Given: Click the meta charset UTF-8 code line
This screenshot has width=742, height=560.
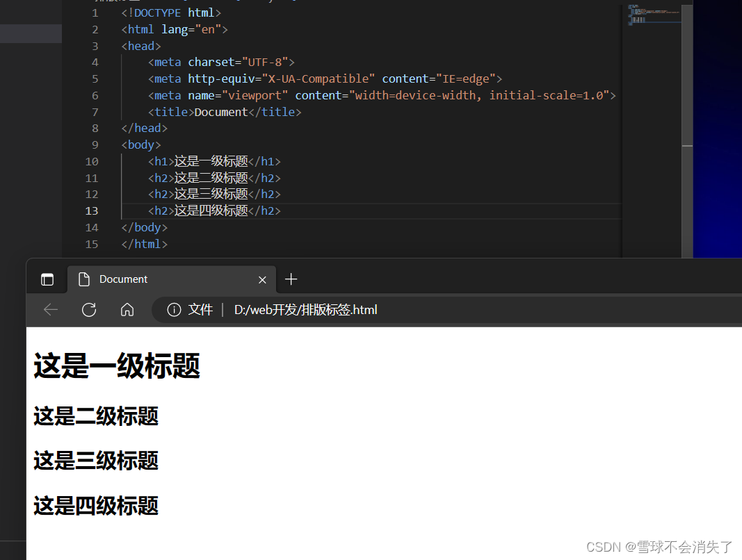Looking at the screenshot, I should 221,63.
